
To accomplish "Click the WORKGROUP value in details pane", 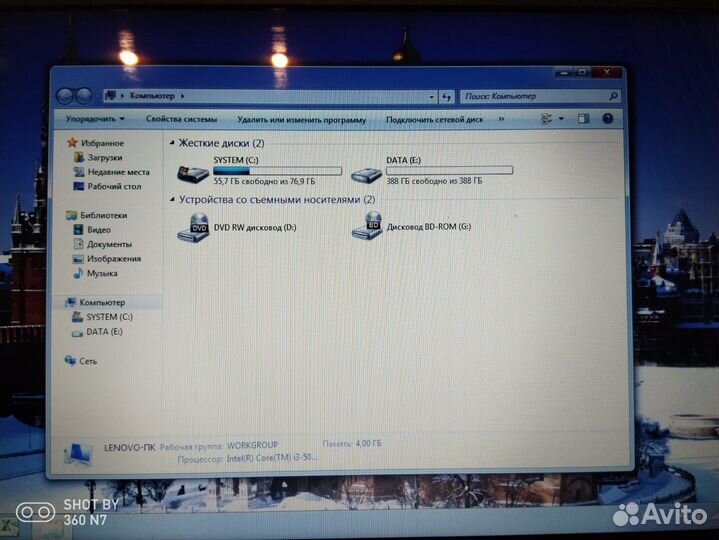I will click(x=252, y=445).
